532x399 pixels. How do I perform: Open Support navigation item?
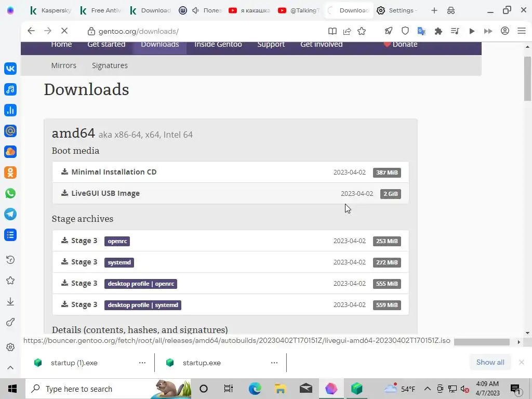pyautogui.click(x=271, y=45)
